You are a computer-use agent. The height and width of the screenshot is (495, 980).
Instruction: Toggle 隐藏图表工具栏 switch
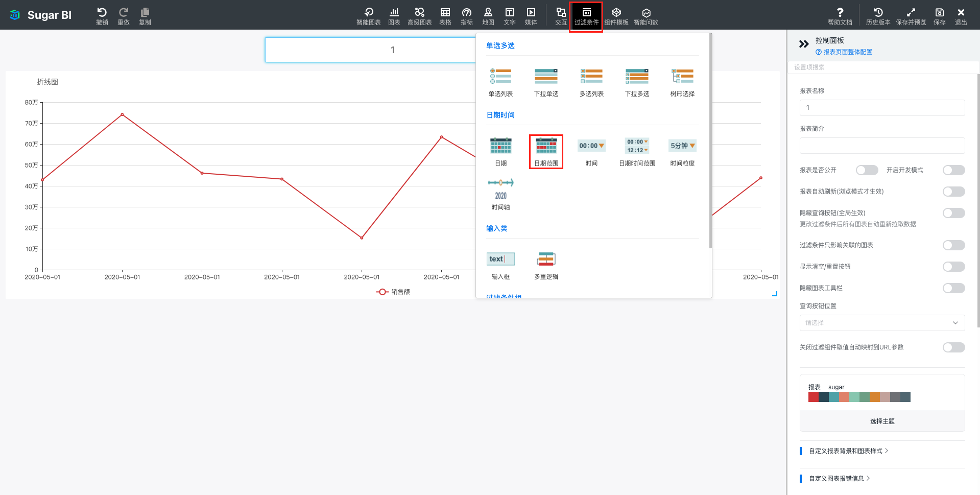(x=953, y=288)
